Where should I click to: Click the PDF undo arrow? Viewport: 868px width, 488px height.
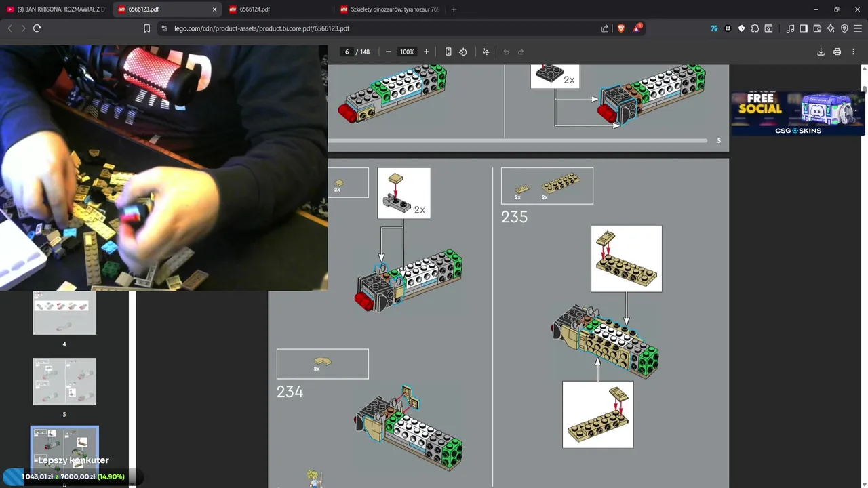506,52
